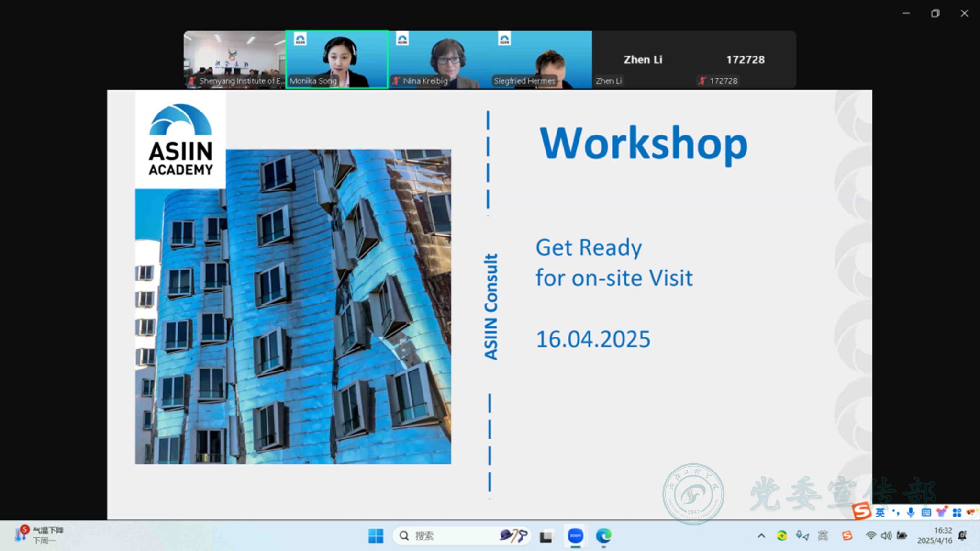Select Monika Song's video thumbnail
The height and width of the screenshot is (551, 980).
point(337,59)
